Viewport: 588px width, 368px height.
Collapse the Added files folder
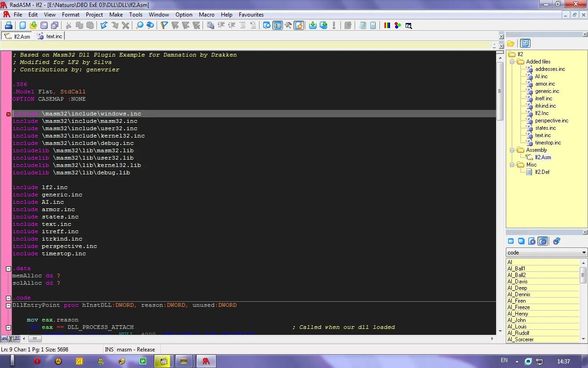(x=512, y=62)
